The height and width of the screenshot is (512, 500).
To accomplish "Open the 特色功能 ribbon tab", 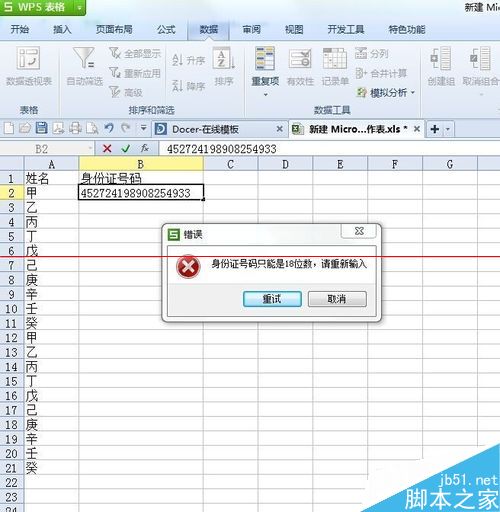I will (x=407, y=30).
